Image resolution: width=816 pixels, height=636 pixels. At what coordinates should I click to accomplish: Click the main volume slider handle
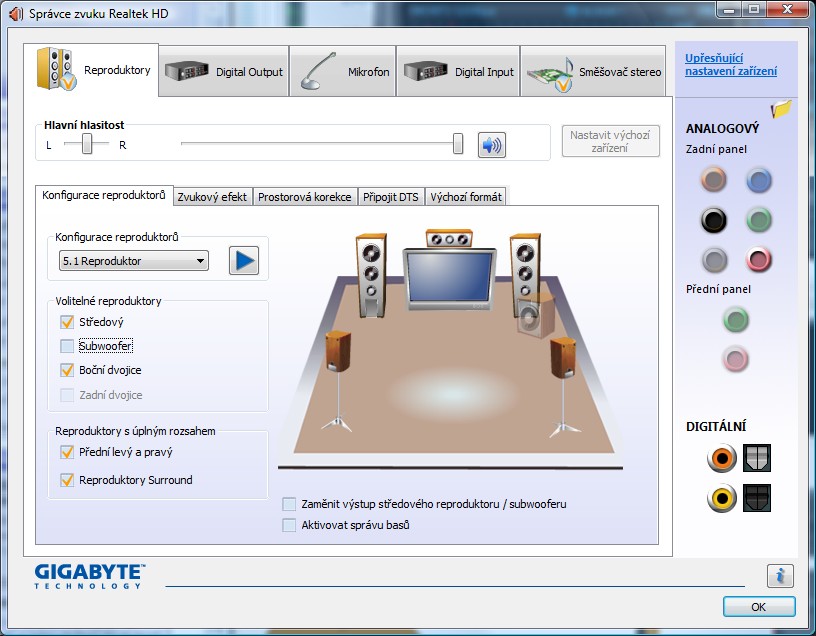(457, 143)
